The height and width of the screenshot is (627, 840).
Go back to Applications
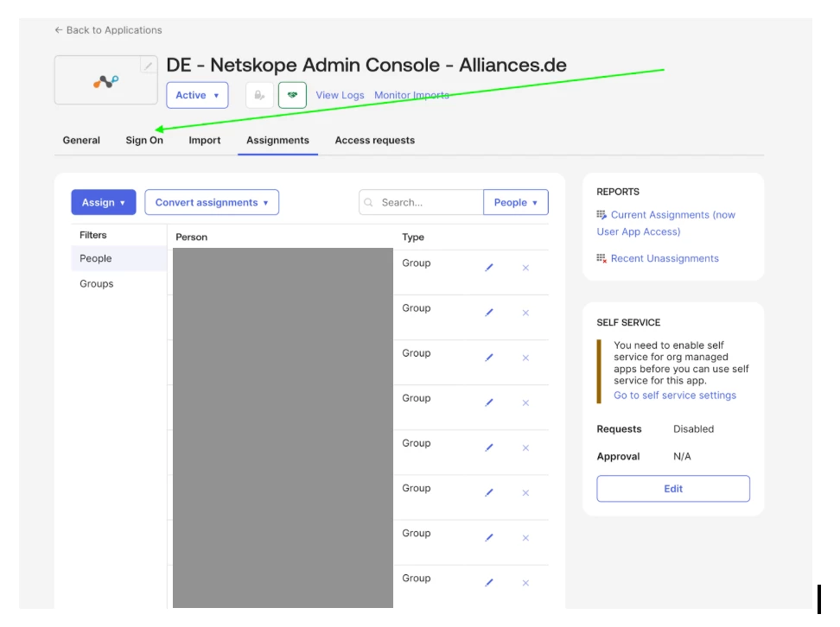pos(108,30)
